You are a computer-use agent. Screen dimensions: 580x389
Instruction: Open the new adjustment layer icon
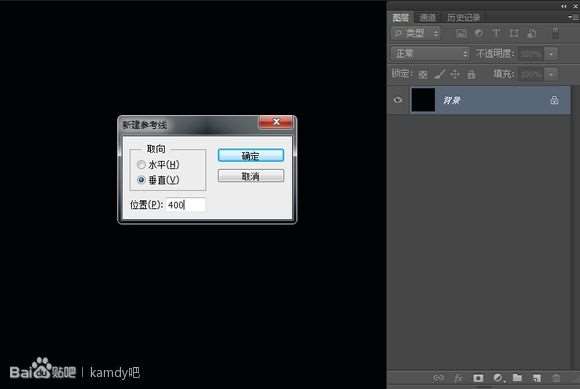pos(498,378)
